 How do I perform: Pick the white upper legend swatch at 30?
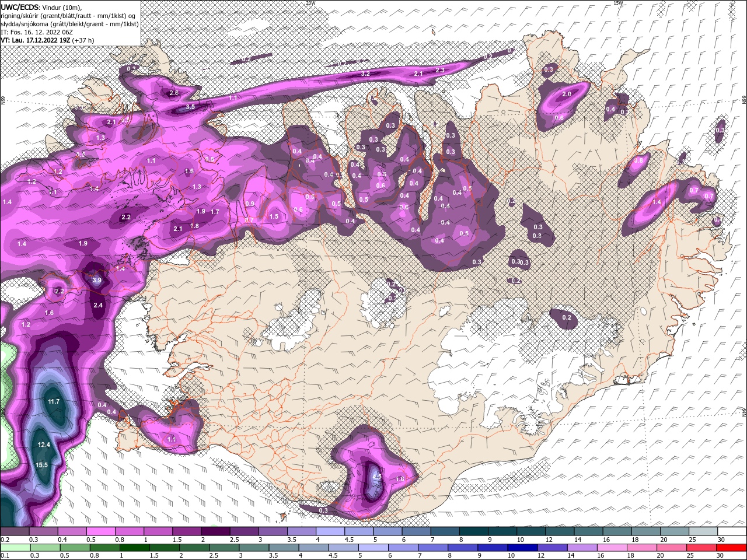[x=732, y=531]
